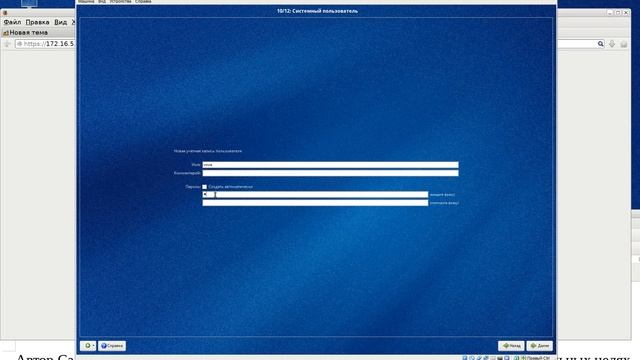Click the first password entry field
The image size is (640, 360).
point(315,195)
